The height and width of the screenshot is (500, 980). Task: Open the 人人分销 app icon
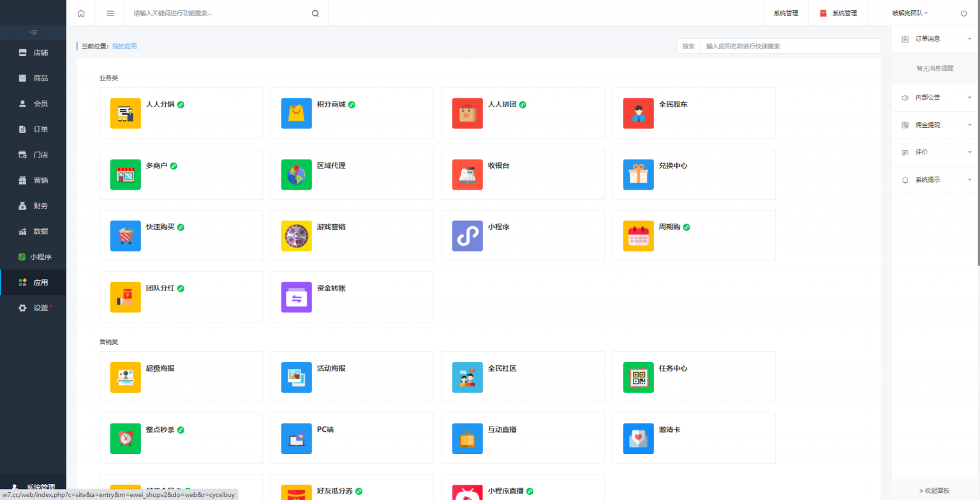point(126,113)
